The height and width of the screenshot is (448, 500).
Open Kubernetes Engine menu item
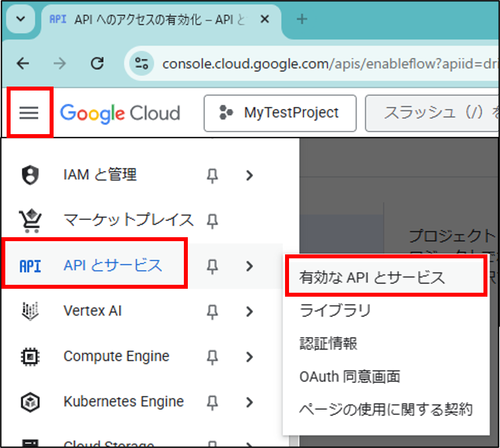point(124,402)
